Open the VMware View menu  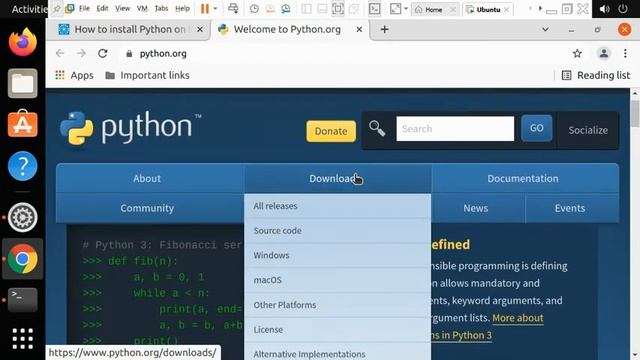coord(122,9)
